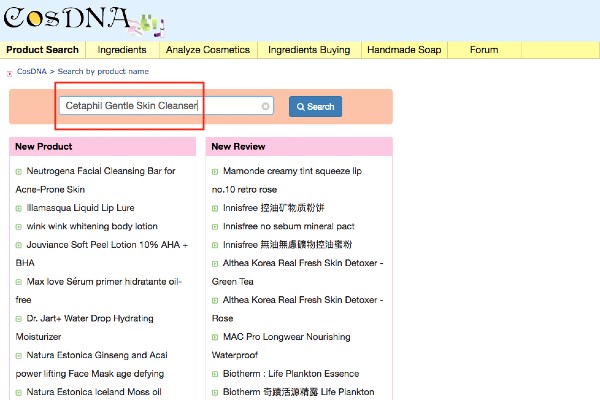The height and width of the screenshot is (400, 600).
Task: Click plus icon beside Innisfree 無油無慮礦物控油蜜粉
Action: (x=215, y=245)
